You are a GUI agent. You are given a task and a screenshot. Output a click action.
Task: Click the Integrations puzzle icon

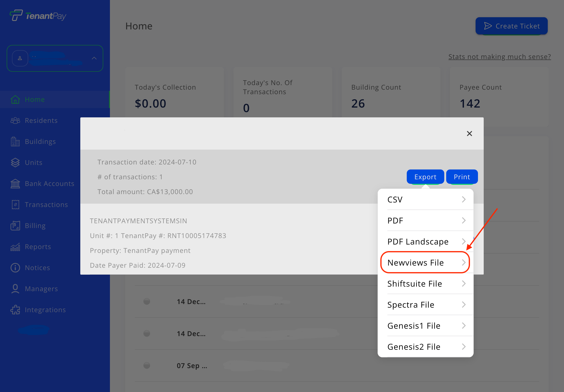coord(15,310)
